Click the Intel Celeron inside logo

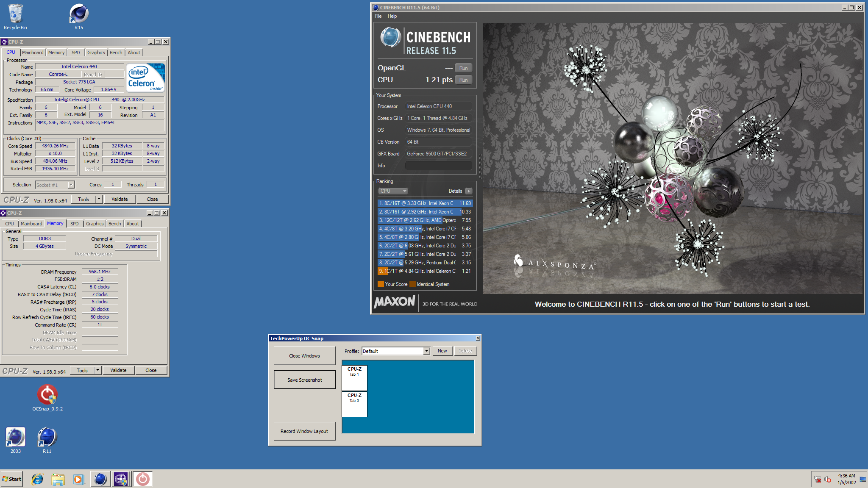pyautogui.click(x=146, y=78)
